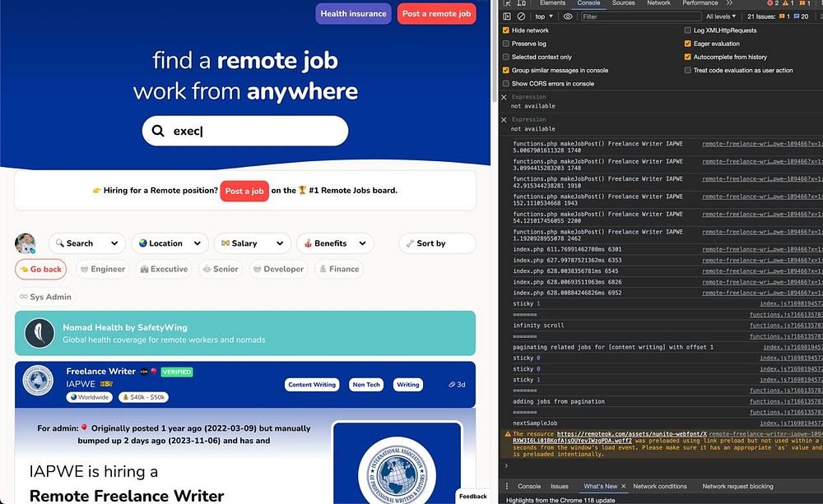This screenshot has width=823, height=504.
Task: Toggle Group similar messages in console
Action: coord(506,70)
